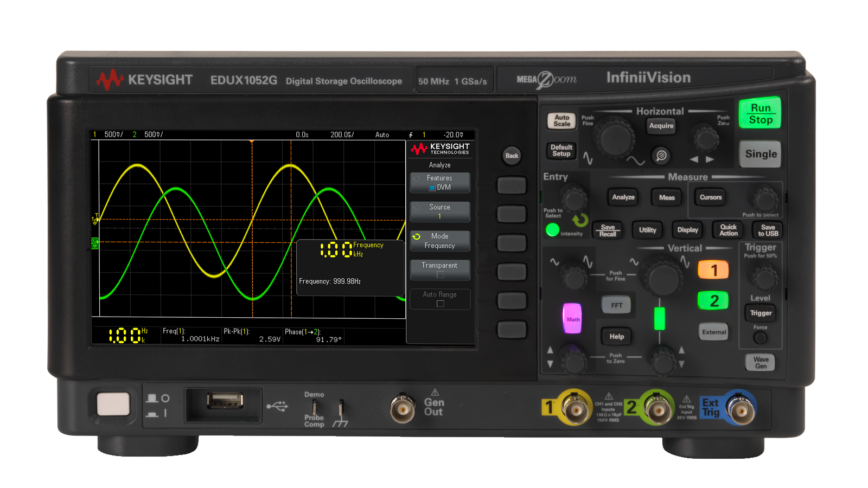Click the probe comp ground terminal

point(341,408)
